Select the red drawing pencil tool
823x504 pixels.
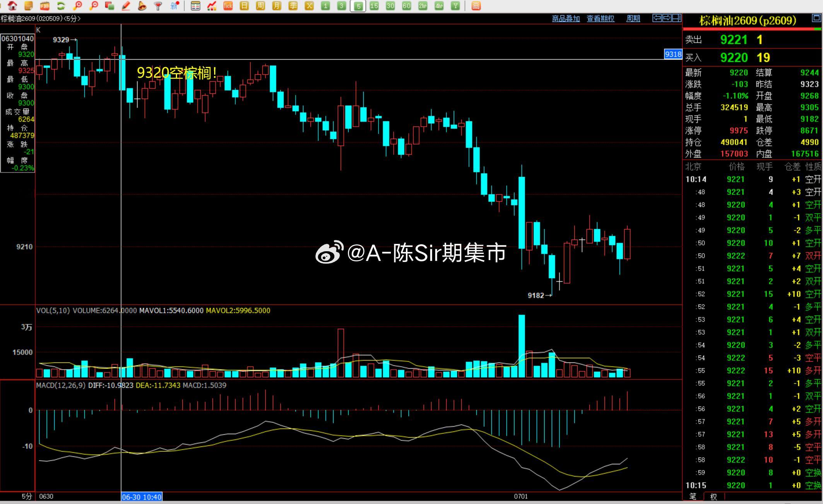[126, 6]
